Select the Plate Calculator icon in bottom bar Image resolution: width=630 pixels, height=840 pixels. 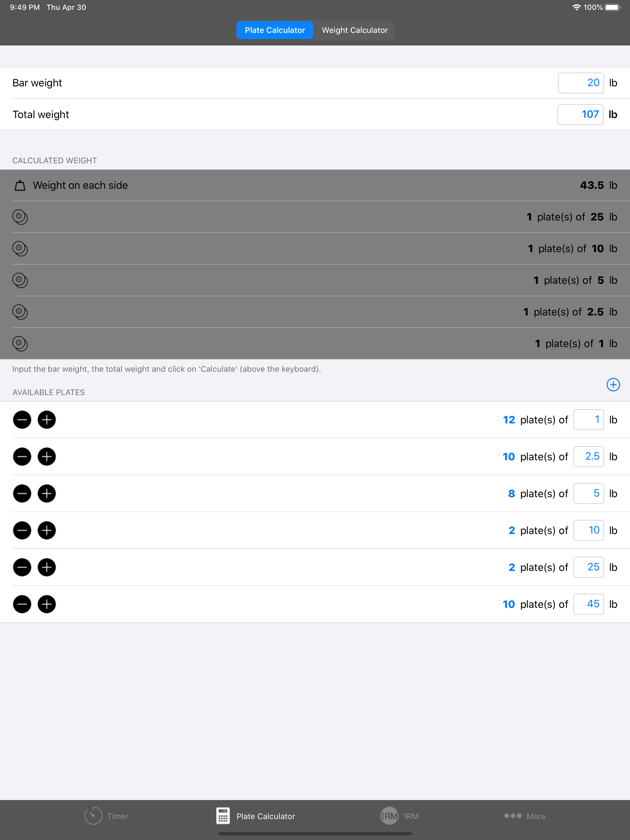(x=223, y=816)
